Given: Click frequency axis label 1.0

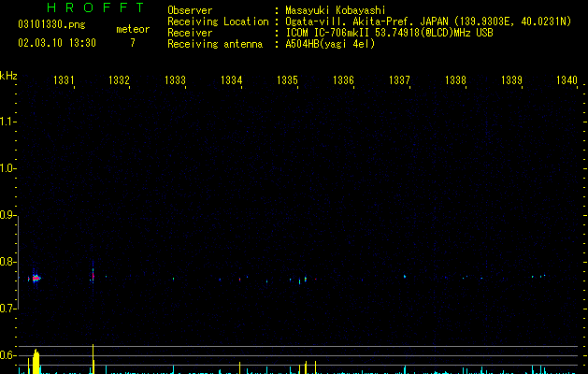Looking at the screenshot, I should [x=7, y=168].
